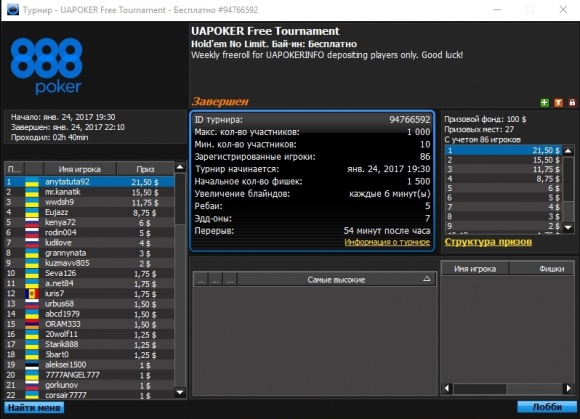Select player row ludilove
The image size is (580, 419).
(x=89, y=243)
